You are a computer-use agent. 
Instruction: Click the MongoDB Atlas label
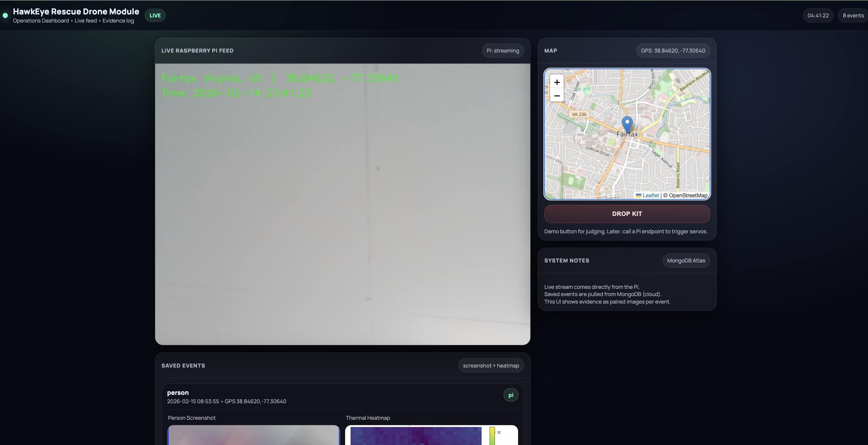(686, 261)
